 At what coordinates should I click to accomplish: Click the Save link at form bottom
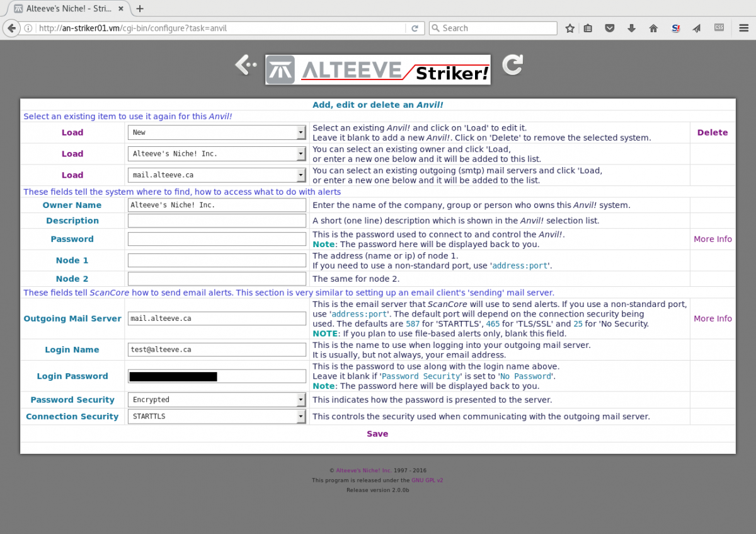coord(377,434)
